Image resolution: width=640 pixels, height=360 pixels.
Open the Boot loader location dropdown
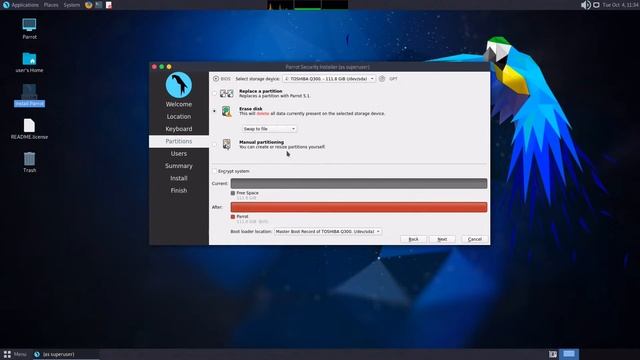328,231
